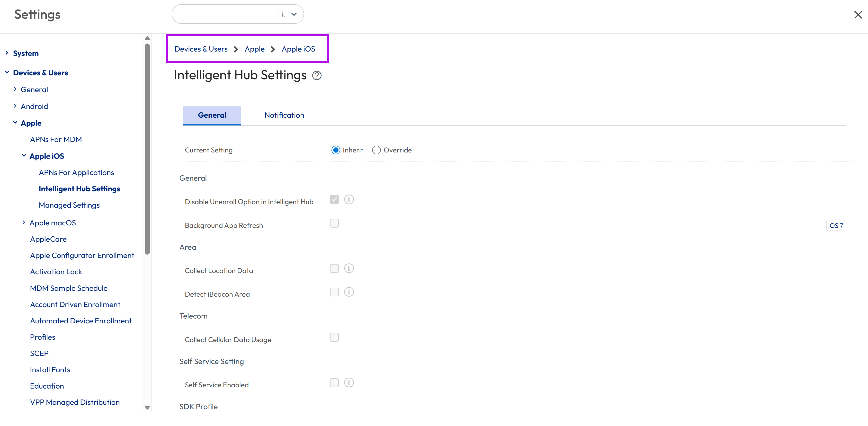Collapse the Devices & Users chevron
This screenshot has height=426, width=868.
(7, 72)
